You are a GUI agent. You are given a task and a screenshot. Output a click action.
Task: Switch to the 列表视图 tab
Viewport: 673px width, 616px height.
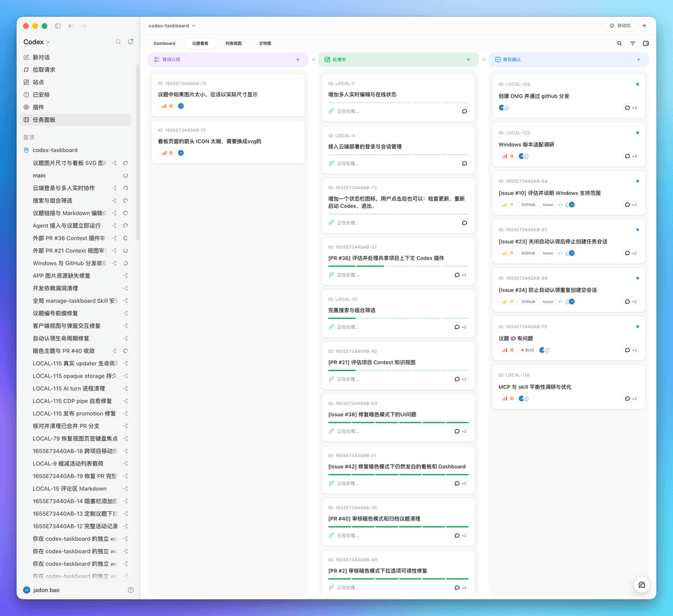pyautogui.click(x=234, y=44)
